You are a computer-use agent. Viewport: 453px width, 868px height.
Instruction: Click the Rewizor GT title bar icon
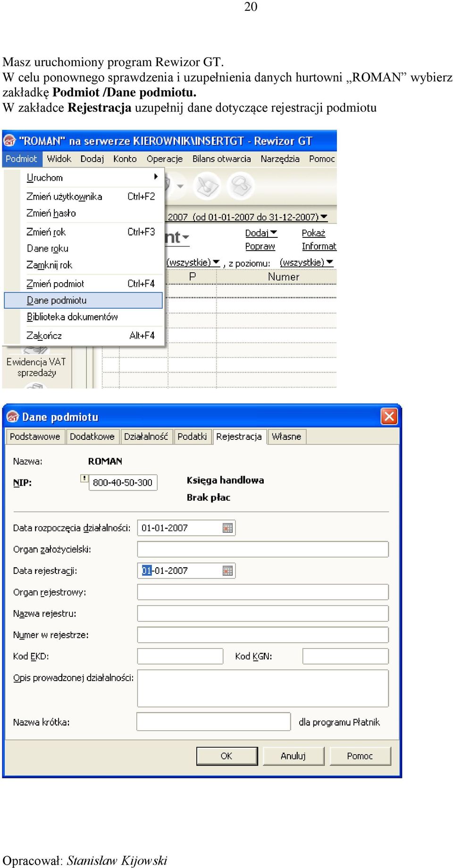[x=9, y=141]
